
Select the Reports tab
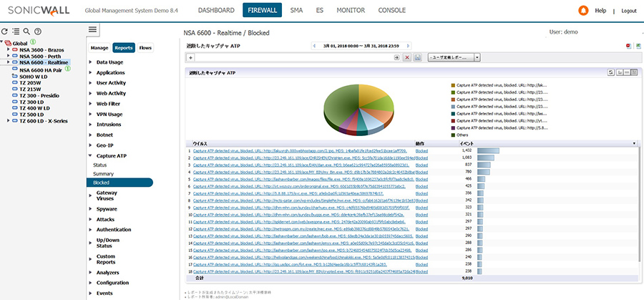124,48
